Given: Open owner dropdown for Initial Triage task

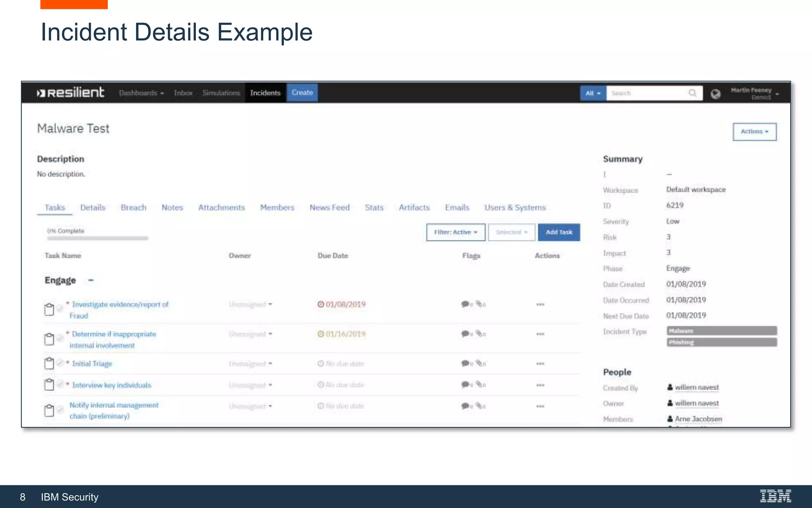Looking at the screenshot, I should click(x=251, y=364).
